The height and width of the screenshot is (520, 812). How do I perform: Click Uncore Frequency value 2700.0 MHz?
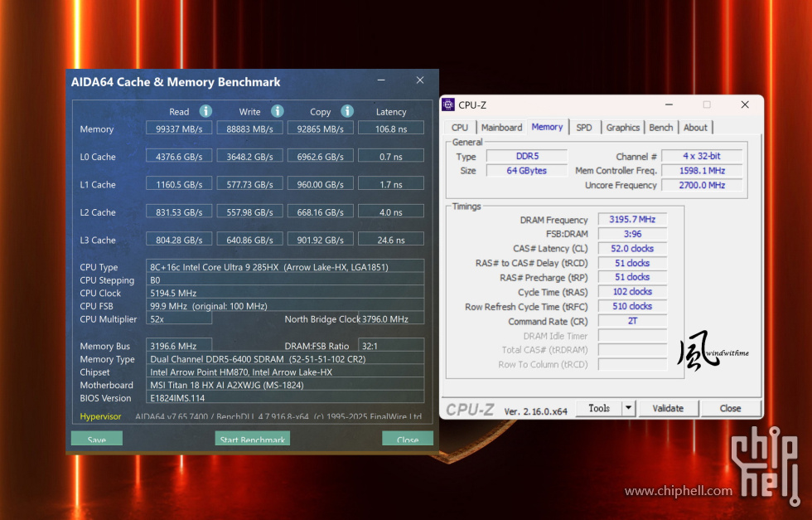(x=702, y=185)
